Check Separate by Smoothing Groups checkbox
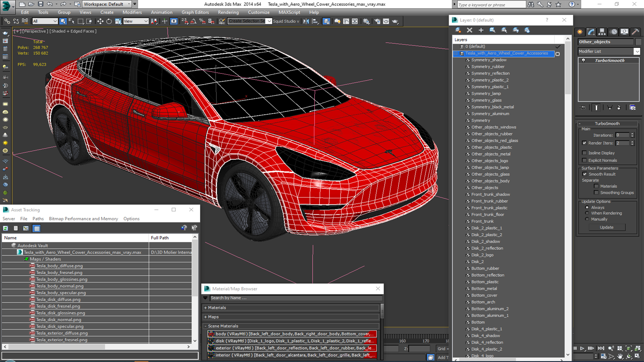 (x=596, y=192)
